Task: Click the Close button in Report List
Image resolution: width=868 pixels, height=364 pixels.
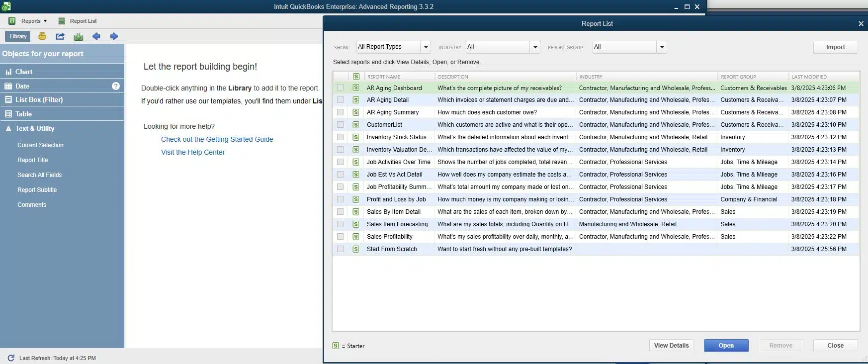Action: [x=835, y=346]
